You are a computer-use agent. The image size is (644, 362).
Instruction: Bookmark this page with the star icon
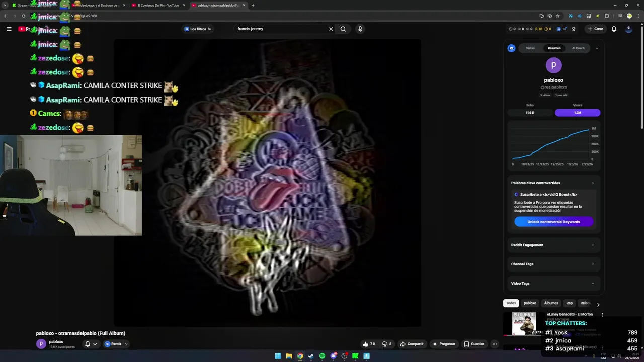coord(558,16)
